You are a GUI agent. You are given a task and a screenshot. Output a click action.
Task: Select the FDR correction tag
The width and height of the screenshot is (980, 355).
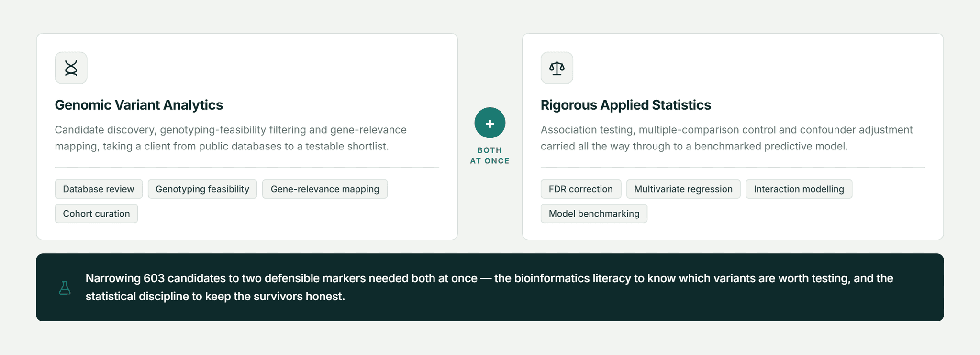581,189
